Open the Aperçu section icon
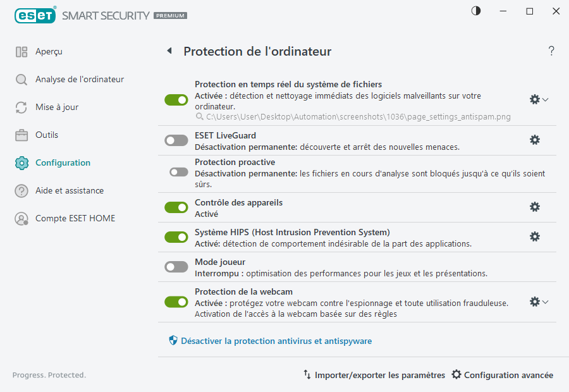Screen dimensions: 569x392 21,51
